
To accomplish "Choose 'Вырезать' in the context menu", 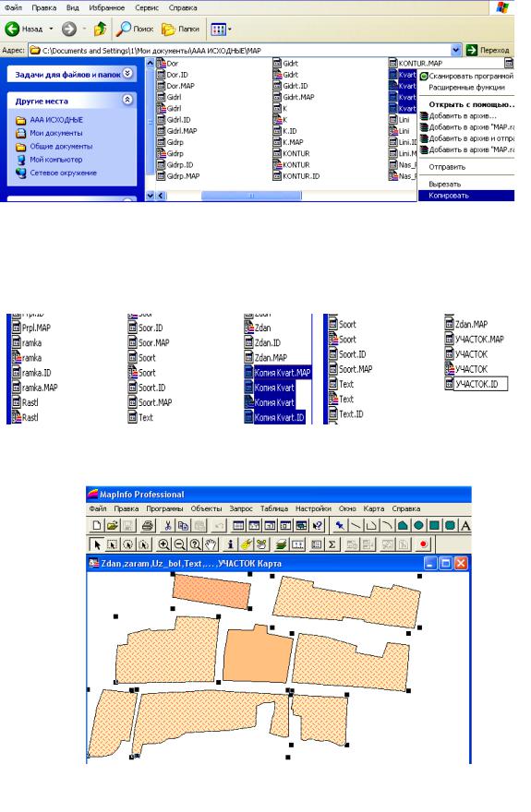I will coord(466,184).
